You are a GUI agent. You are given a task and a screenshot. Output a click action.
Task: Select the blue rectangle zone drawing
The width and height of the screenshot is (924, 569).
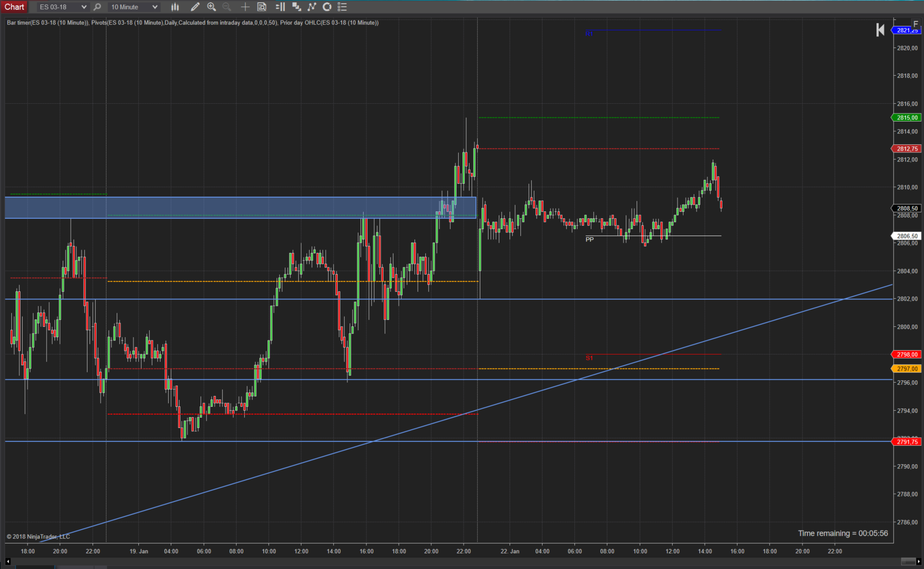point(240,207)
